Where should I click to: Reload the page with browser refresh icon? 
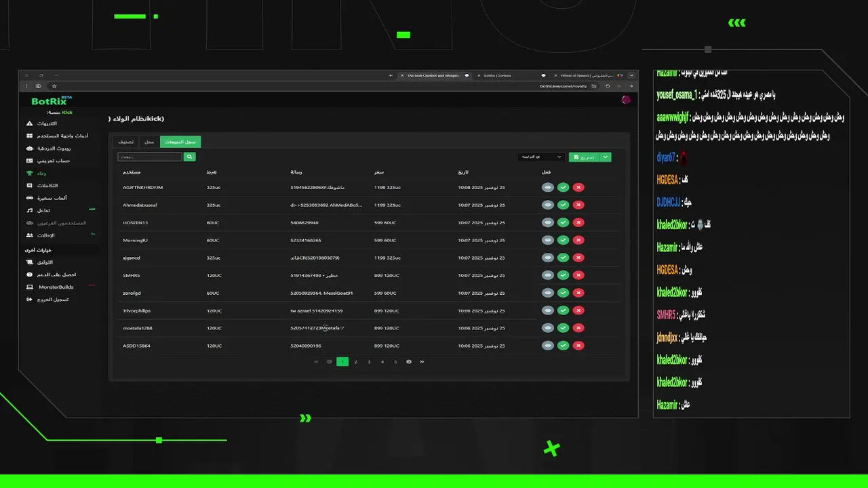coord(608,86)
